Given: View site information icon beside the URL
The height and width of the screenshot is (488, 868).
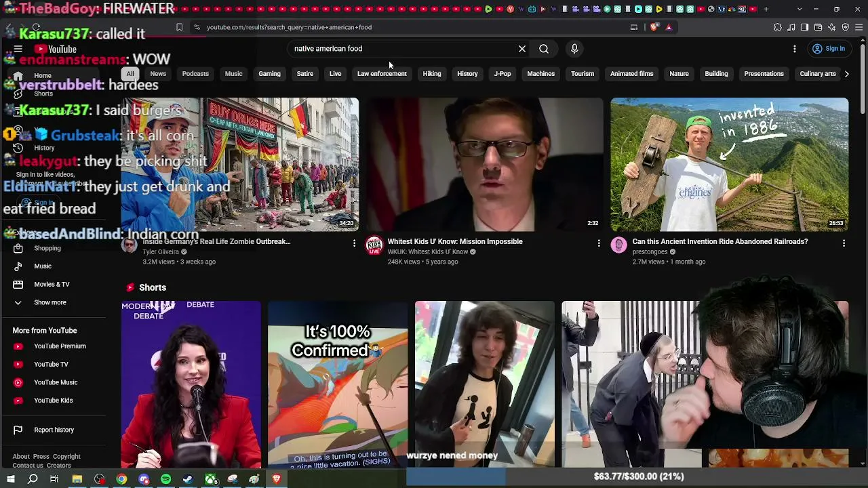Looking at the screenshot, I should tap(197, 27).
